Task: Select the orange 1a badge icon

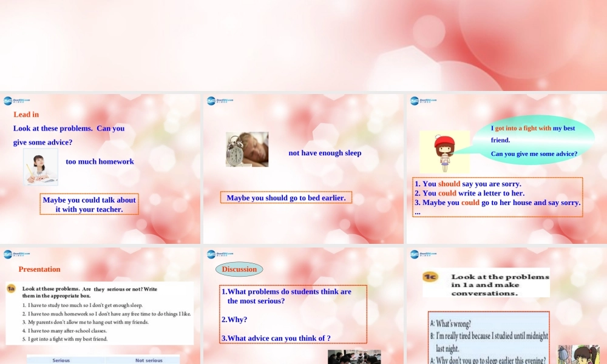Action: tap(11, 289)
